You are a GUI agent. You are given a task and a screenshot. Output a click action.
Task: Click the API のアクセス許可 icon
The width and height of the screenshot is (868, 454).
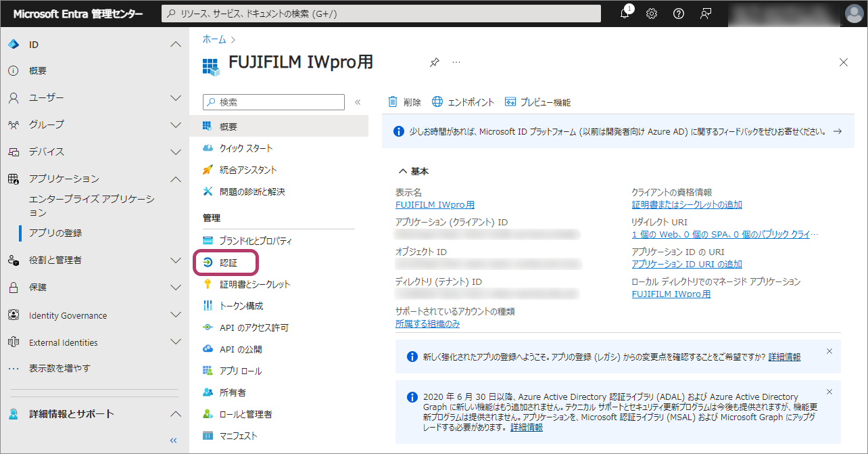coord(208,327)
